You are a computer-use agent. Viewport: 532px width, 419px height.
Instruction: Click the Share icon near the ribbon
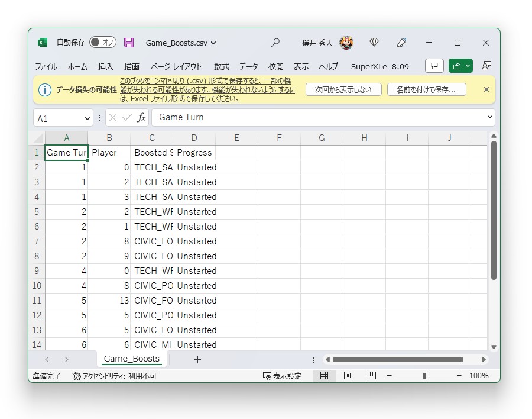point(457,66)
